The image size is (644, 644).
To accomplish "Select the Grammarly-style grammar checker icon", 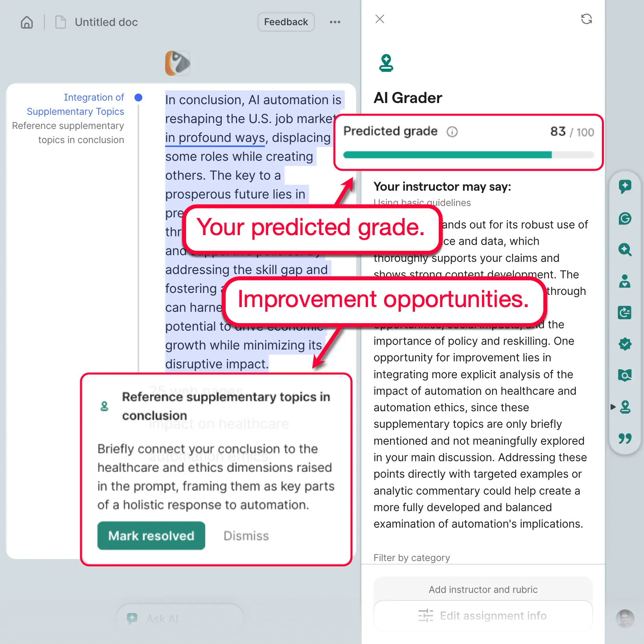I will coord(625,219).
